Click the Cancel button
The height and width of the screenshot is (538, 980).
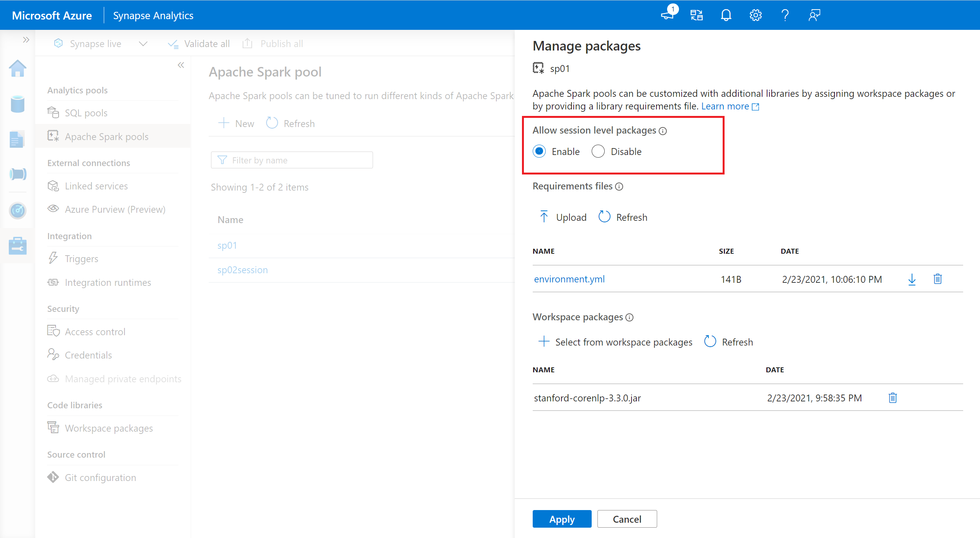[627, 519]
